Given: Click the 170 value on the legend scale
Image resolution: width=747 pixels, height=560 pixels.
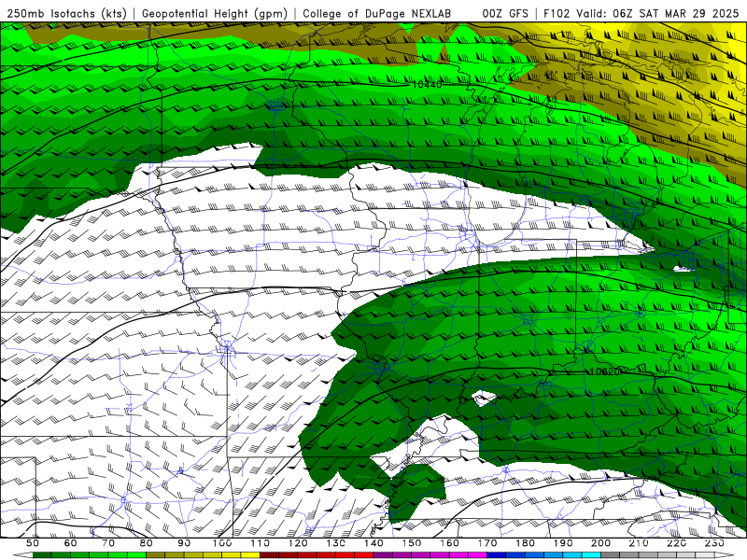Looking at the screenshot, I should pyautogui.click(x=486, y=543).
